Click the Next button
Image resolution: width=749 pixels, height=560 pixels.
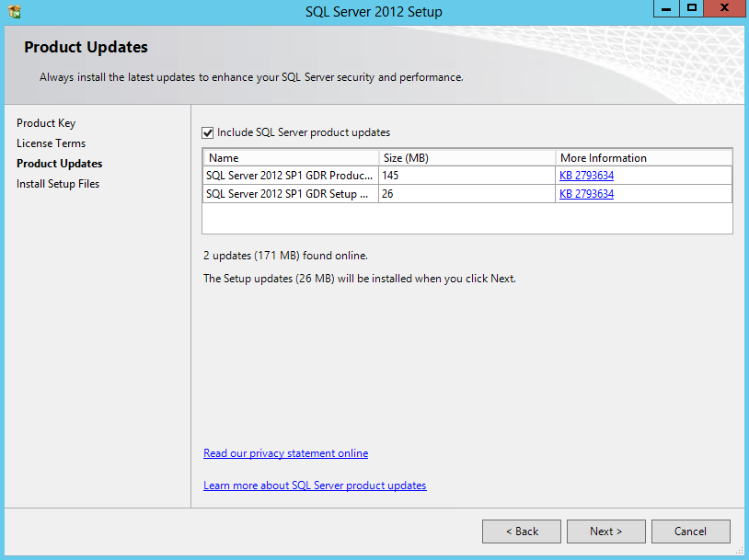[606, 531]
